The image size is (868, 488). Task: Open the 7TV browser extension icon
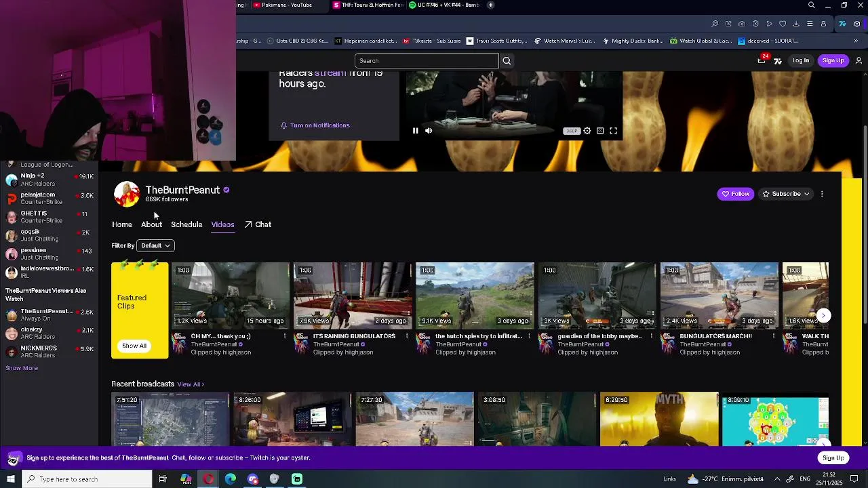click(x=842, y=24)
